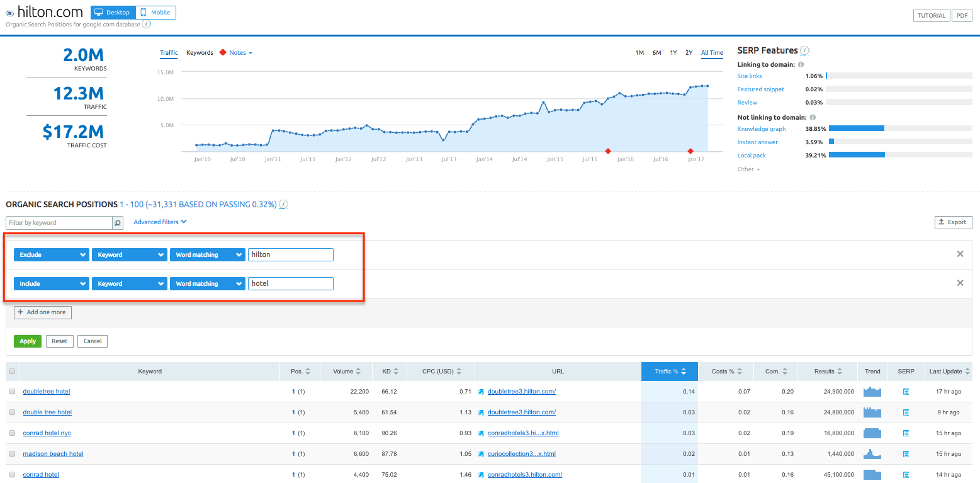Open Word matching dropdown in hotel filter row

coord(208,284)
